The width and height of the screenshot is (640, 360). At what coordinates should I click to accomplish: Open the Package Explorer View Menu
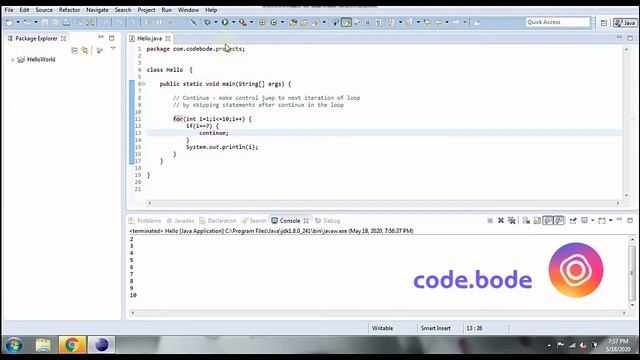(x=113, y=49)
